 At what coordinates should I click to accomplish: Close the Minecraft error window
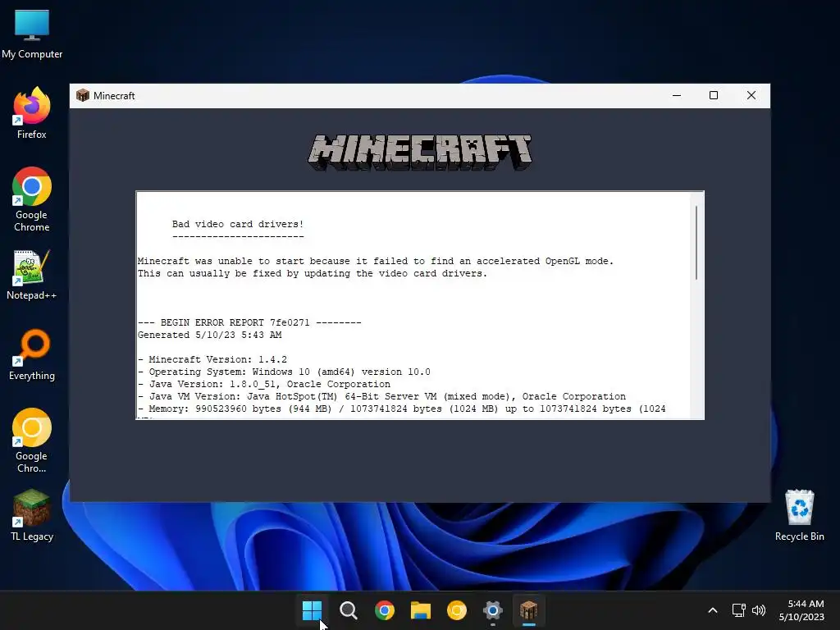pos(751,95)
